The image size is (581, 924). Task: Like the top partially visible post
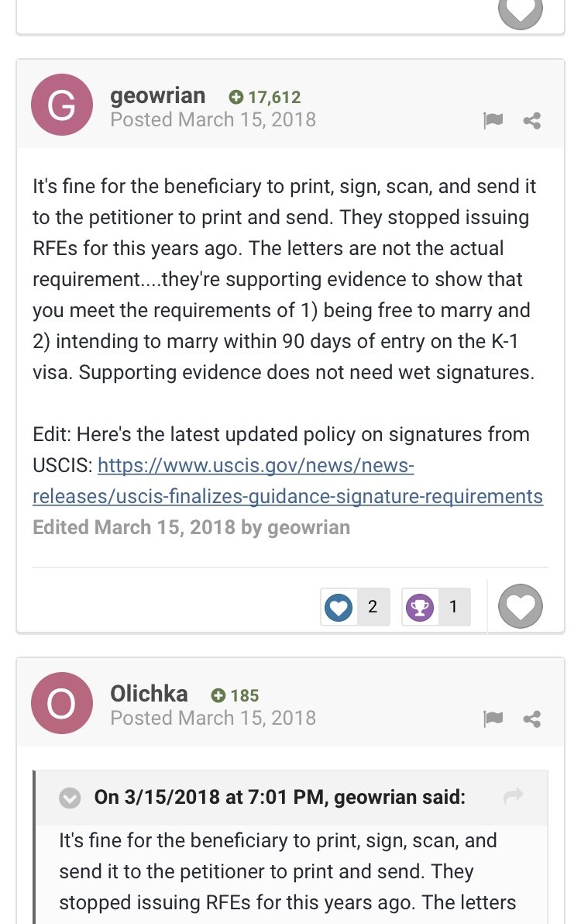coord(521,11)
